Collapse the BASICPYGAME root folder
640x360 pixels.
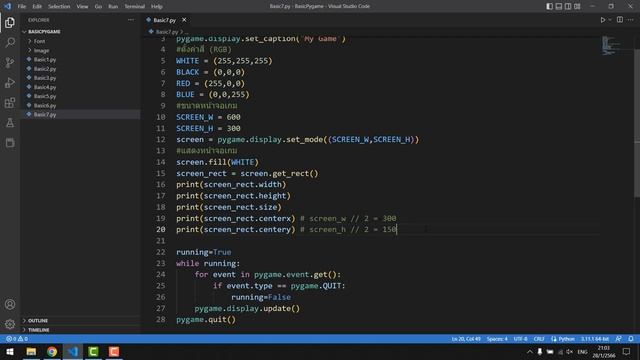tap(44, 31)
